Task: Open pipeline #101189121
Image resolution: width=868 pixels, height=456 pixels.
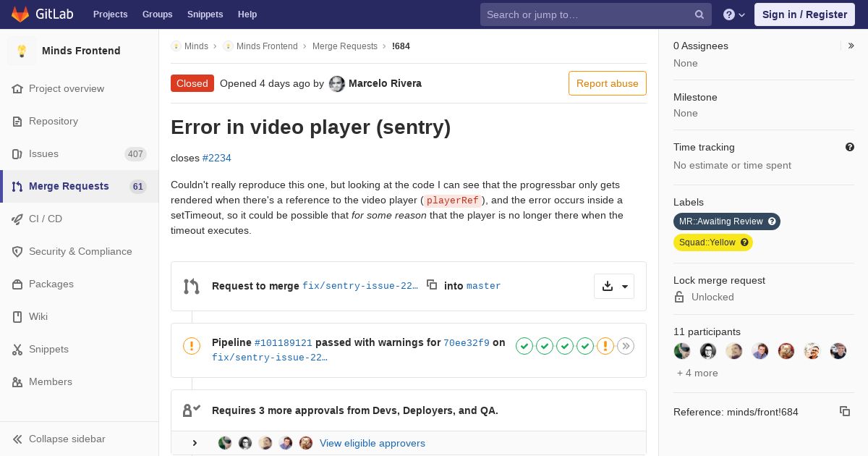Action: click(x=284, y=343)
